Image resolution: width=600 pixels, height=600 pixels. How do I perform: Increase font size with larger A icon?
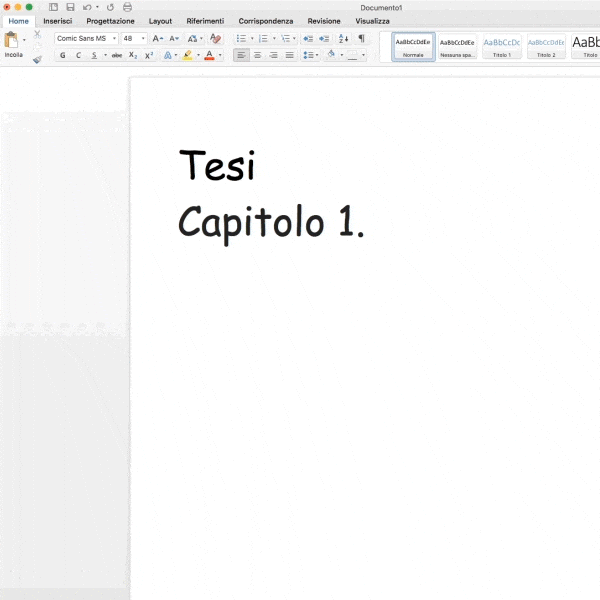click(x=157, y=39)
